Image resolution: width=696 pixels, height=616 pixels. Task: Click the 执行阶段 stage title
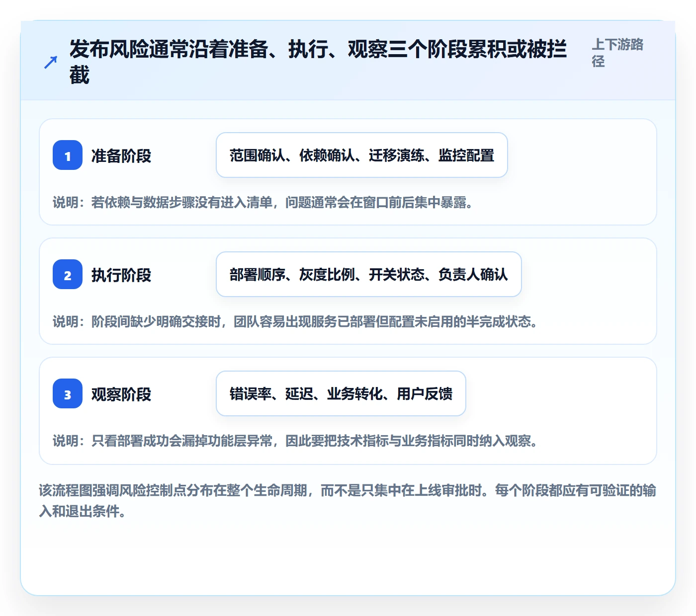coord(121,275)
